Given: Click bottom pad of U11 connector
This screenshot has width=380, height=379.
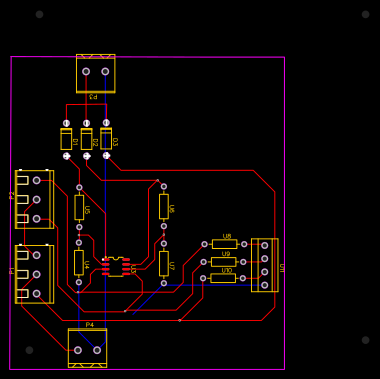Looking at the screenshot, I should click(265, 285).
